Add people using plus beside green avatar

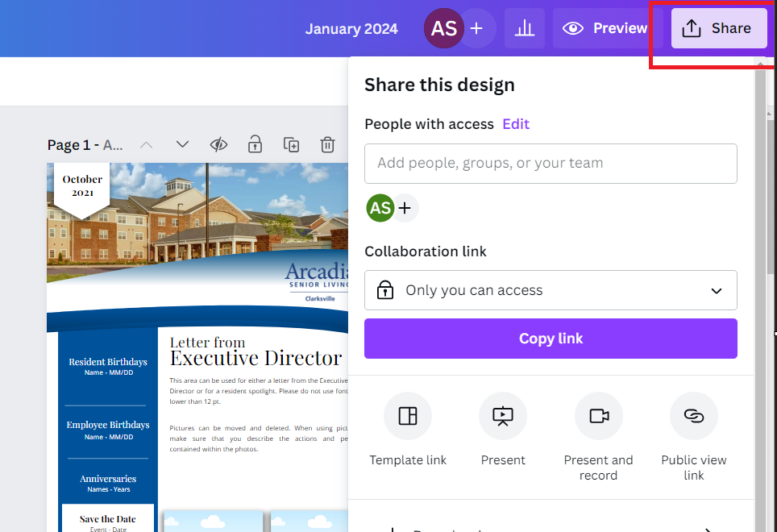tap(405, 208)
